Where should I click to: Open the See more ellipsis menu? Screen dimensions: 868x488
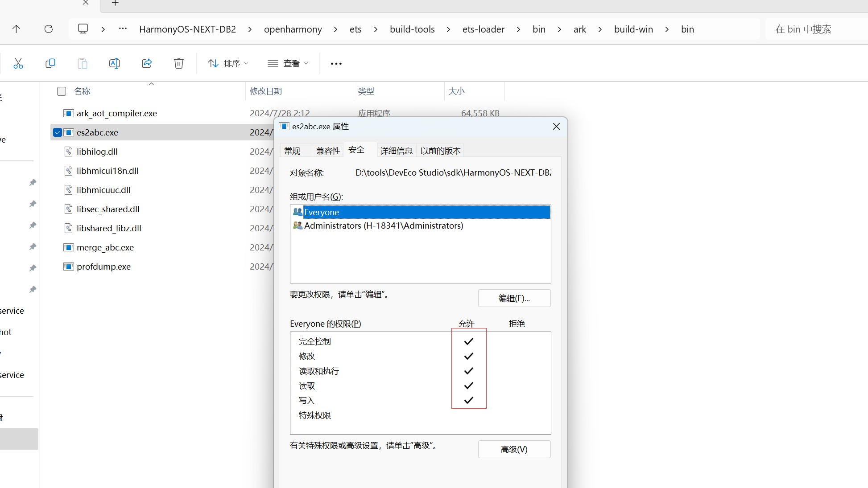tap(336, 64)
